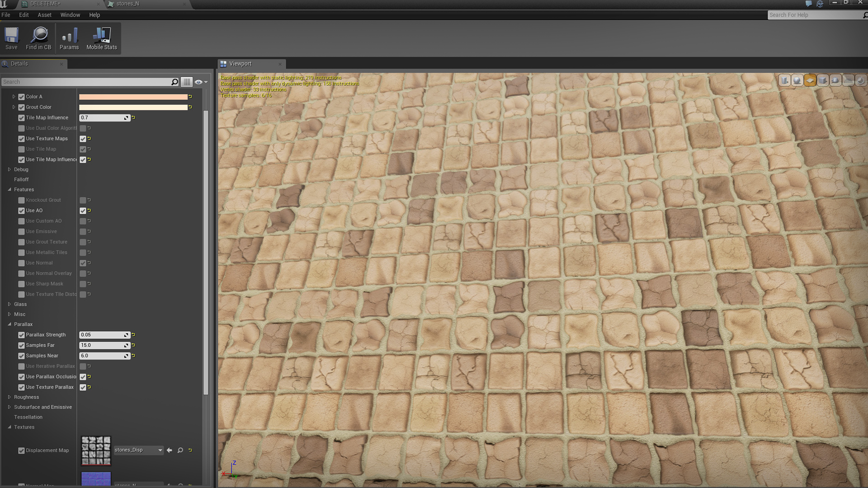Edit the Grout Color swatch

click(133, 107)
